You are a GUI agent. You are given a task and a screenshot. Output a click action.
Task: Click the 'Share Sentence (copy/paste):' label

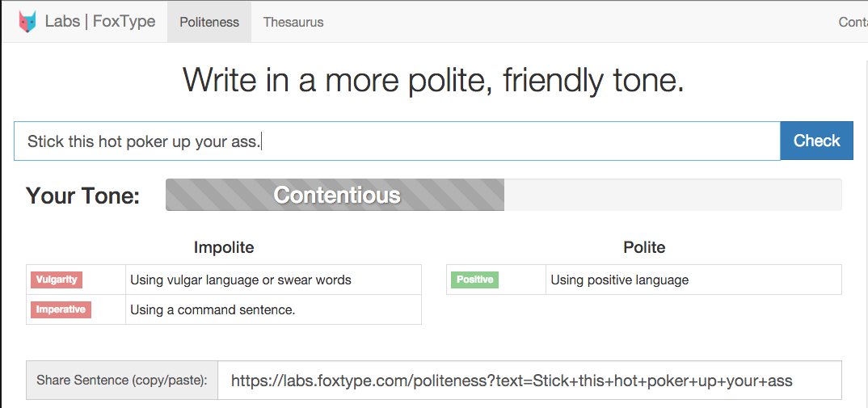tap(122, 381)
